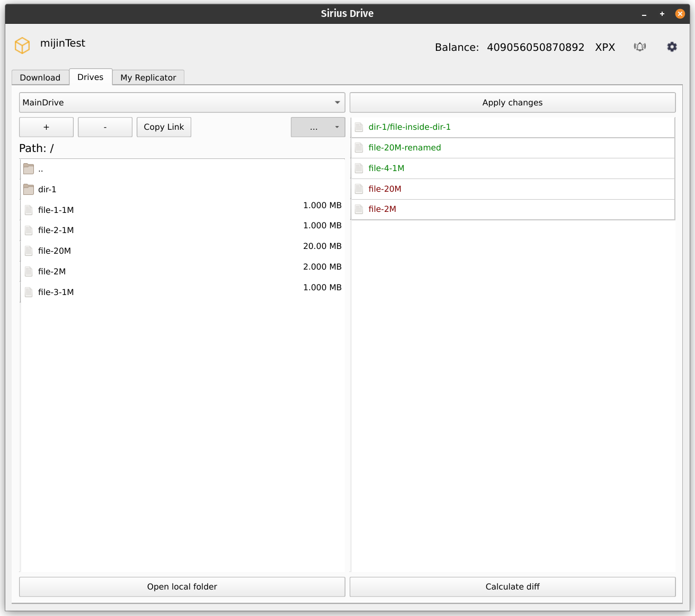The height and width of the screenshot is (616, 695).
Task: Click the 20.00 MB size value
Action: pyautogui.click(x=322, y=246)
